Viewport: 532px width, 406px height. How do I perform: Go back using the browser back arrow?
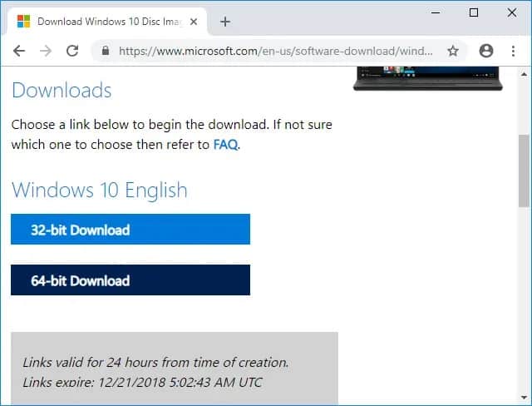19,51
